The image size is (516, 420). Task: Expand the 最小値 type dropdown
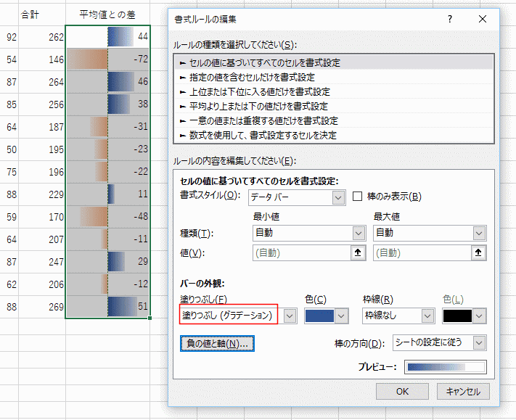click(x=307, y=233)
